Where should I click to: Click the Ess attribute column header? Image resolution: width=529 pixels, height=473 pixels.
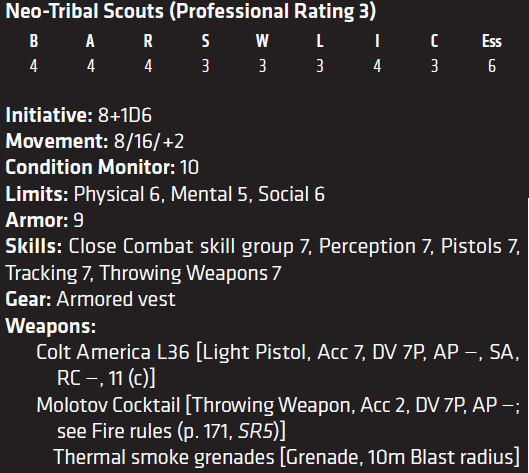[492, 41]
